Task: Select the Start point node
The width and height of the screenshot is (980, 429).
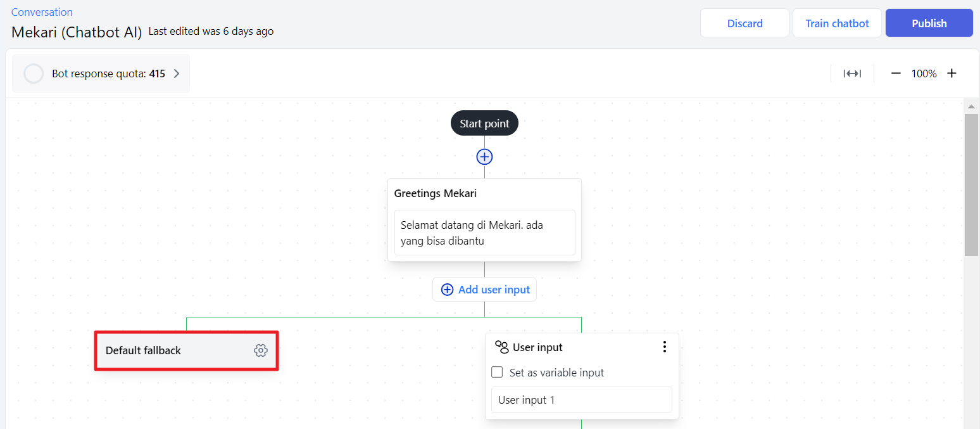Action: click(484, 124)
